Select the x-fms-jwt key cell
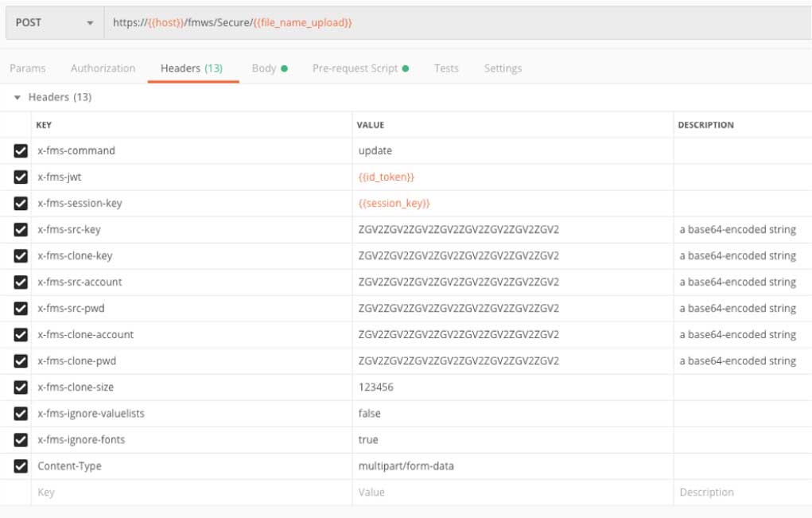This screenshot has height=518, width=812. click(192, 177)
